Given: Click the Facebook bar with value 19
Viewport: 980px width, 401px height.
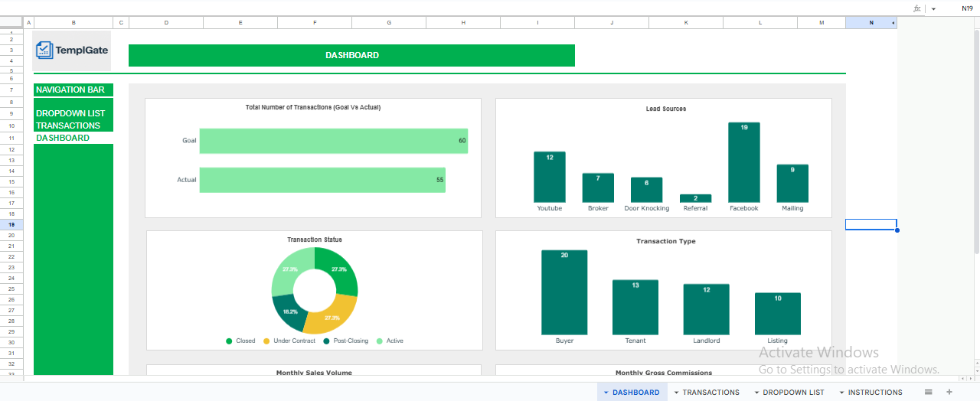Looking at the screenshot, I should point(744,162).
